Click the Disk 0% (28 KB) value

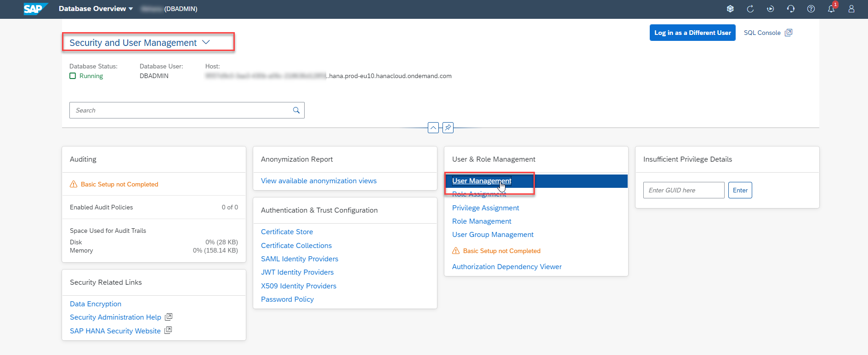click(x=221, y=242)
